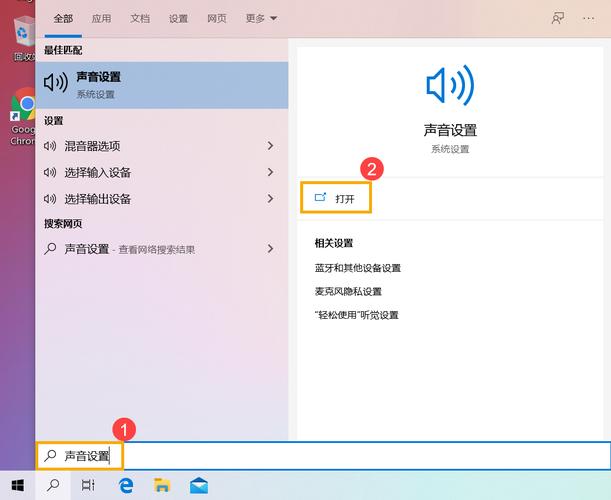Click the feedback person icon at top right
This screenshot has height=500, width=611.
coord(558,18)
